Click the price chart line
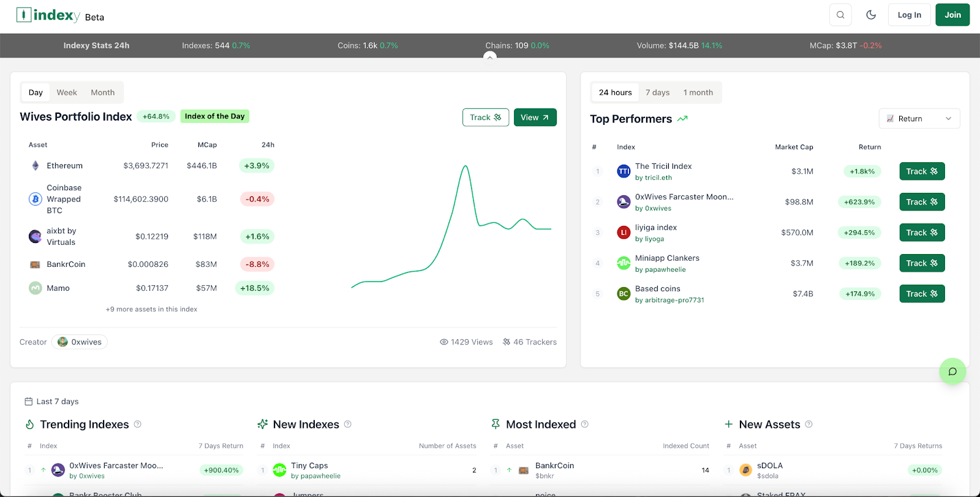The width and height of the screenshot is (980, 497). (451, 226)
